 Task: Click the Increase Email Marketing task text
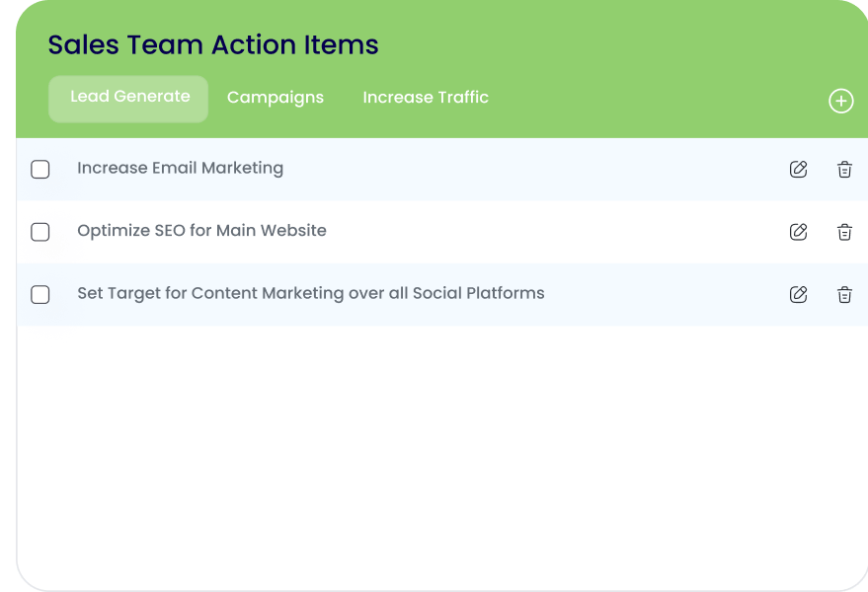[180, 168]
